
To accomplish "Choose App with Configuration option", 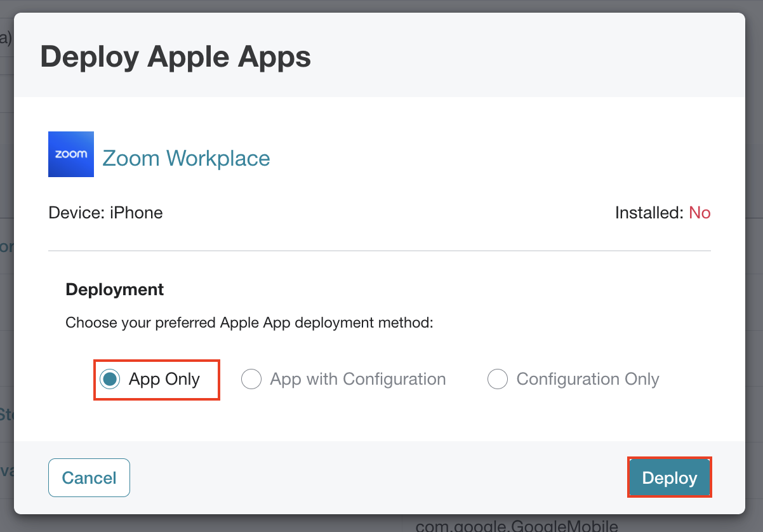I will [251, 379].
